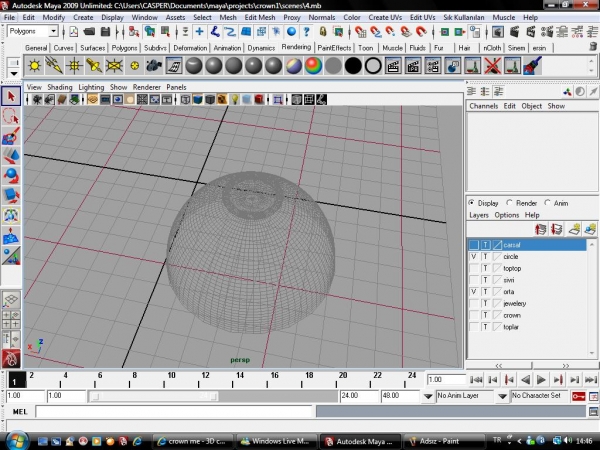
Task: Toggle the red auto keyframe button
Action: tap(578, 396)
